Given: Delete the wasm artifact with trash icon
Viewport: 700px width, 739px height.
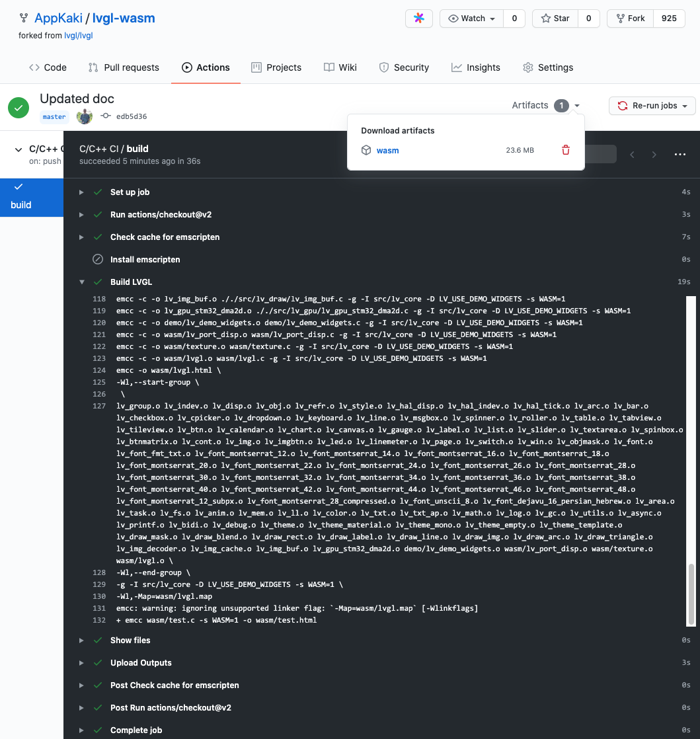Looking at the screenshot, I should 565,151.
